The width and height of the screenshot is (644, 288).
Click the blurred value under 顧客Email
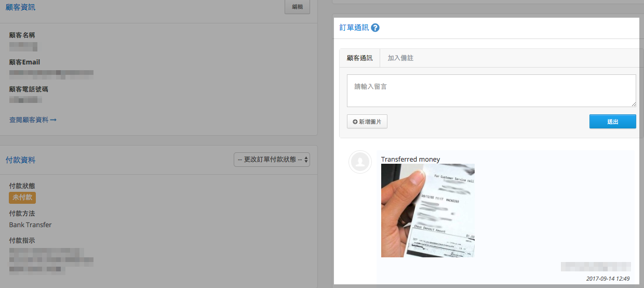click(51, 73)
